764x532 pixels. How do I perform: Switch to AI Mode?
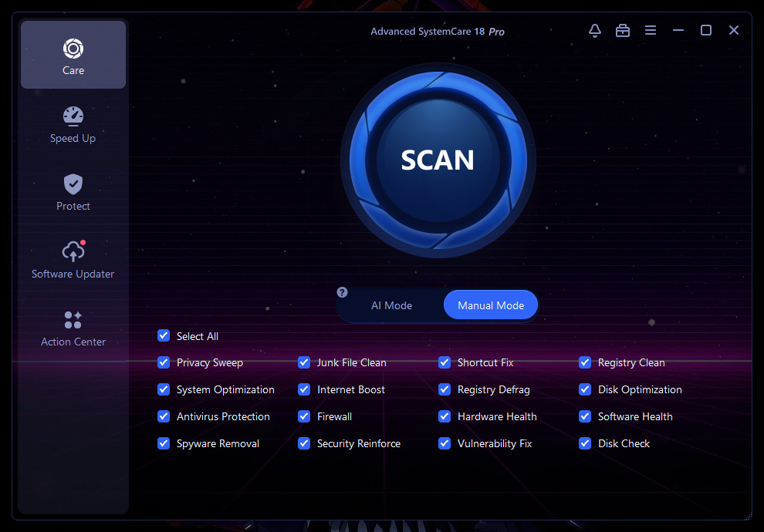(x=392, y=305)
